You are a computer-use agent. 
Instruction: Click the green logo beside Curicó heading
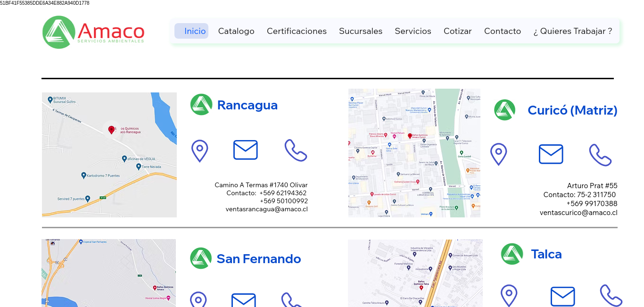pyautogui.click(x=505, y=110)
